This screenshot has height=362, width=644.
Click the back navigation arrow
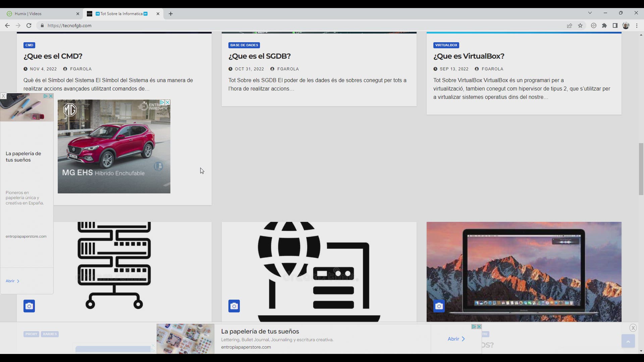pyautogui.click(x=7, y=25)
